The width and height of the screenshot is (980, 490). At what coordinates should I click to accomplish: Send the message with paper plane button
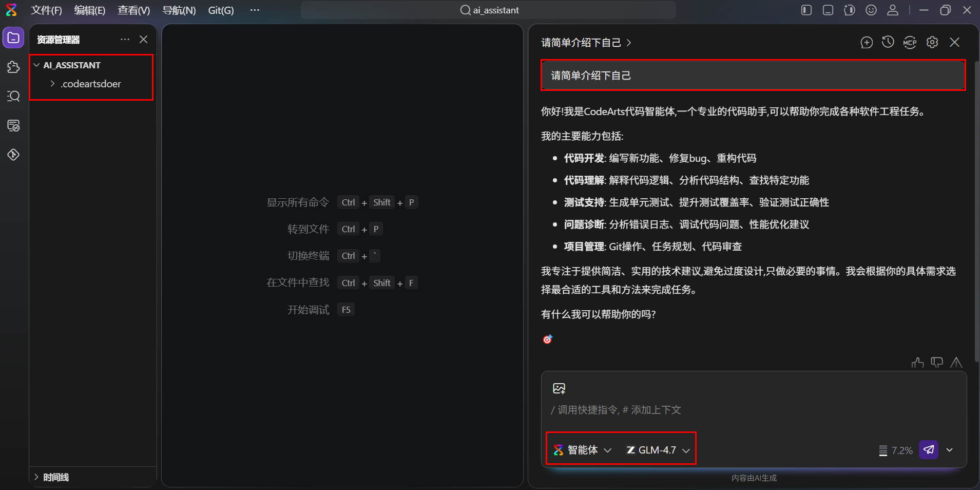point(929,450)
